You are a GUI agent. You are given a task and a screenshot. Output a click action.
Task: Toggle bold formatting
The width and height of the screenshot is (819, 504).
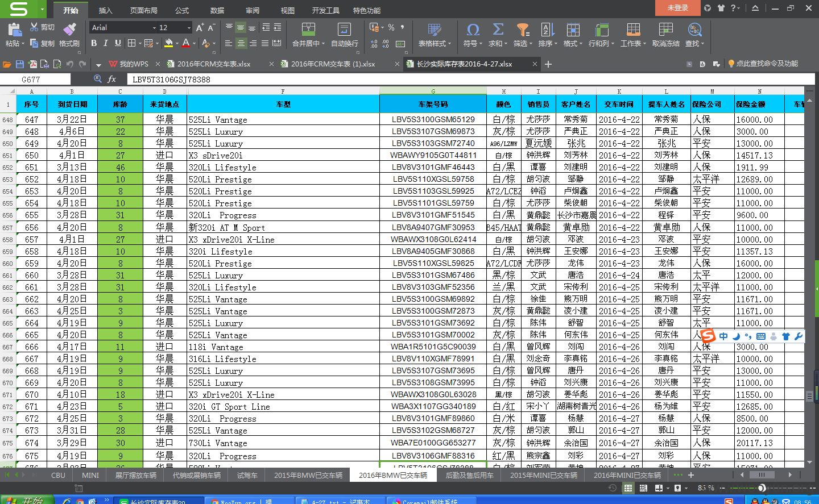click(x=94, y=43)
